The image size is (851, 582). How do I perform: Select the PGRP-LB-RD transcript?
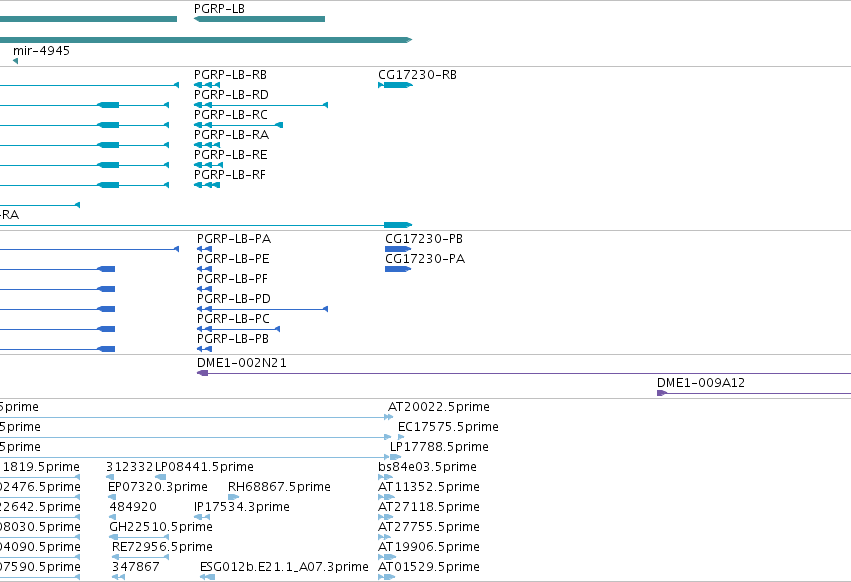coord(261,105)
